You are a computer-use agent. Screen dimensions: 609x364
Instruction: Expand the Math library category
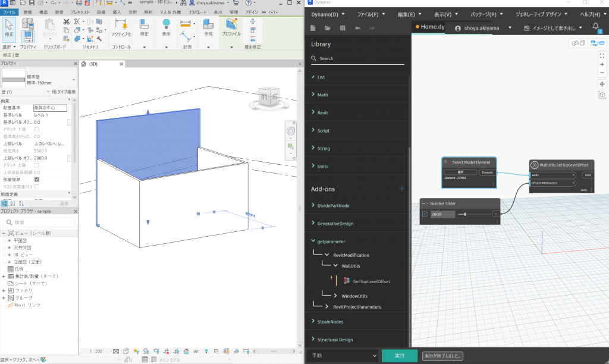point(322,95)
